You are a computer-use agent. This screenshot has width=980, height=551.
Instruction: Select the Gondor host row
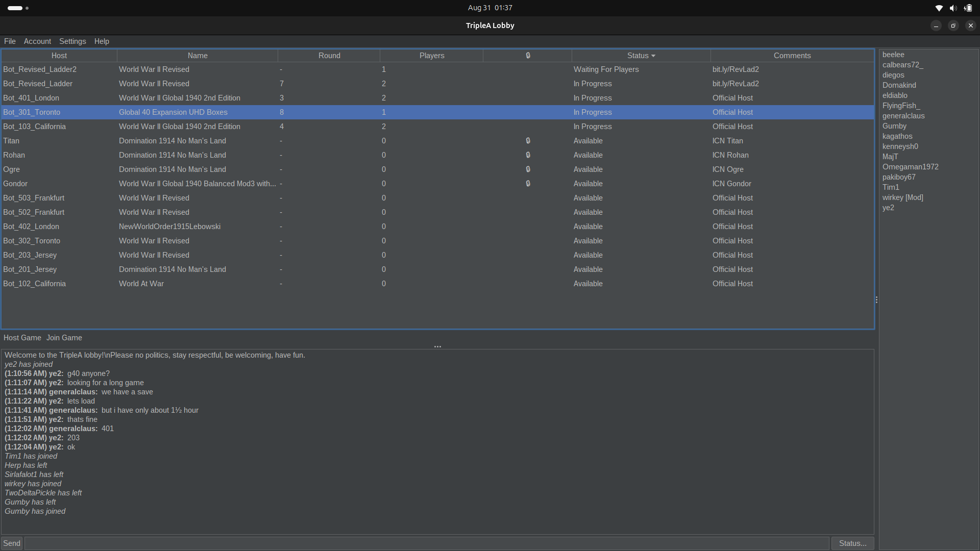tap(437, 184)
